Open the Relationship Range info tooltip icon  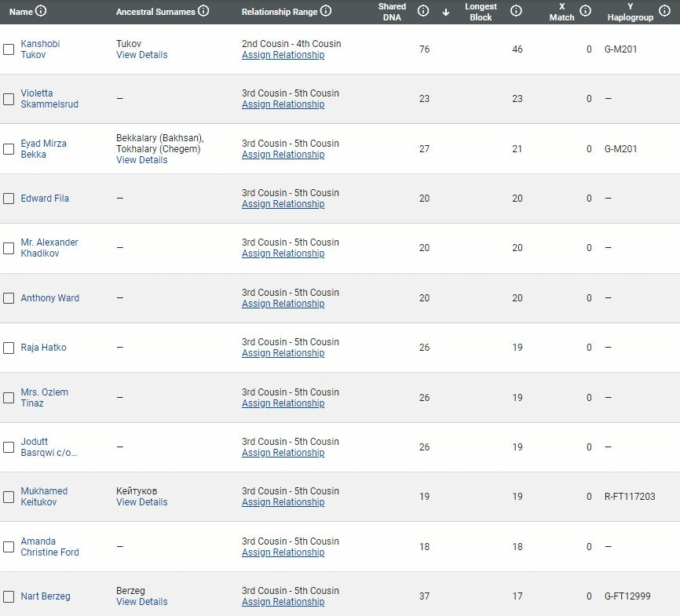tap(326, 12)
